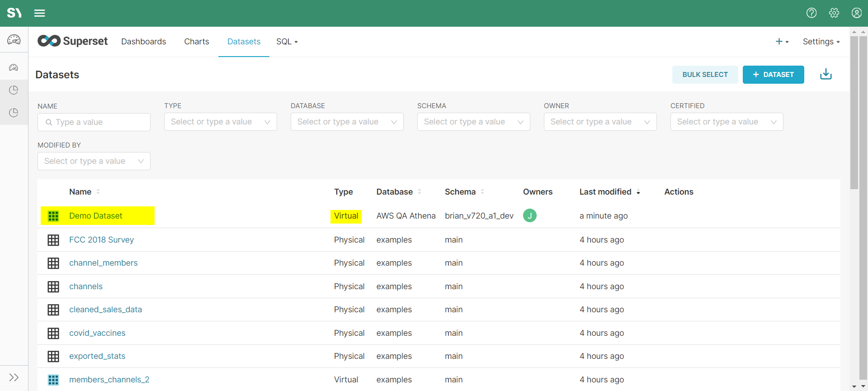The height and width of the screenshot is (391, 868).
Task: Focus the Name search input field
Action: [x=99, y=122]
